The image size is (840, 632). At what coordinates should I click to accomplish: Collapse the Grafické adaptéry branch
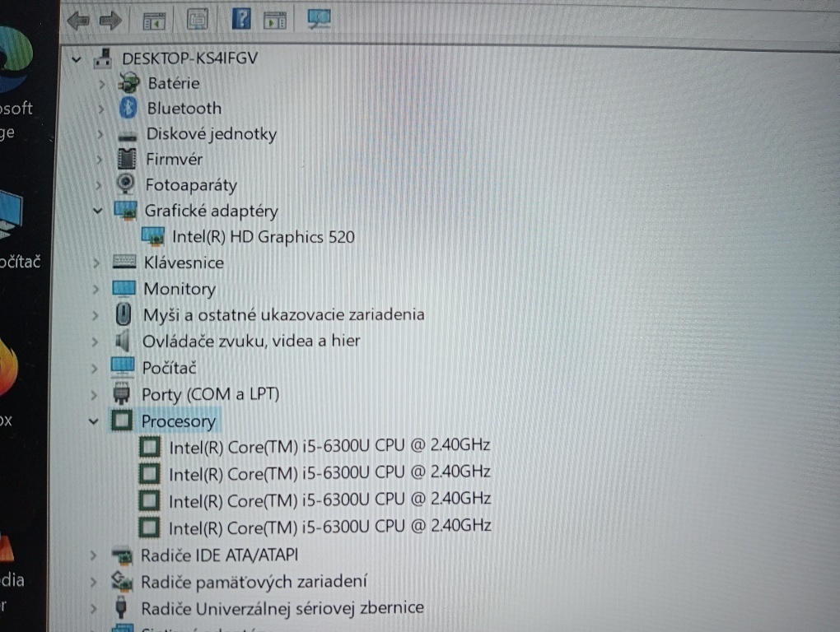tap(97, 211)
